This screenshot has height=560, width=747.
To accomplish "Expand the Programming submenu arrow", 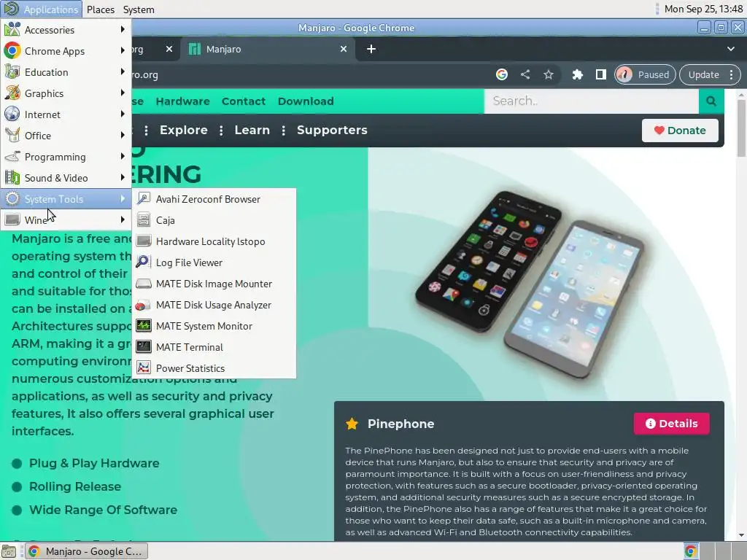I will tap(123, 157).
